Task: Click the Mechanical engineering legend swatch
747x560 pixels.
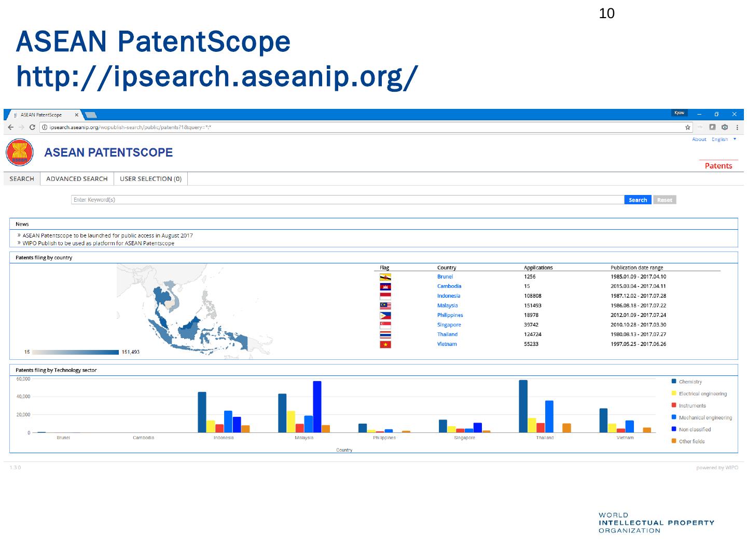Action: [x=674, y=417]
